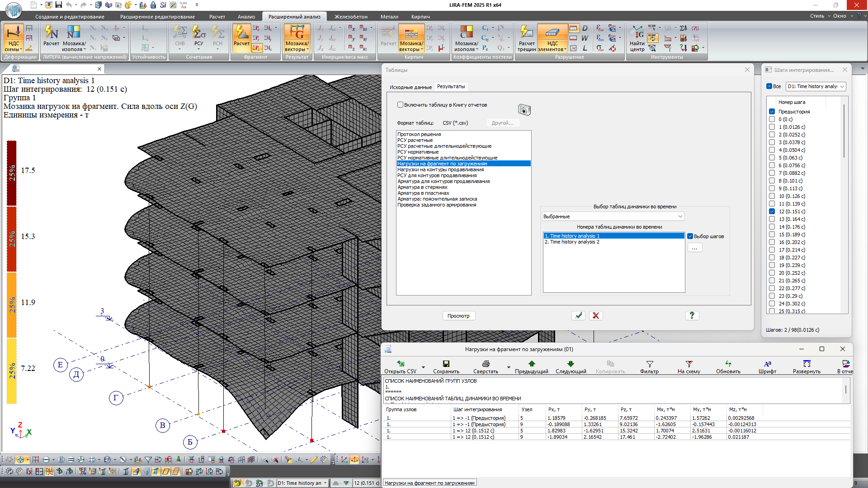This screenshot has height=488, width=868.
Task: Uncheck the Выбор шагов checkbox
Action: pos(690,236)
